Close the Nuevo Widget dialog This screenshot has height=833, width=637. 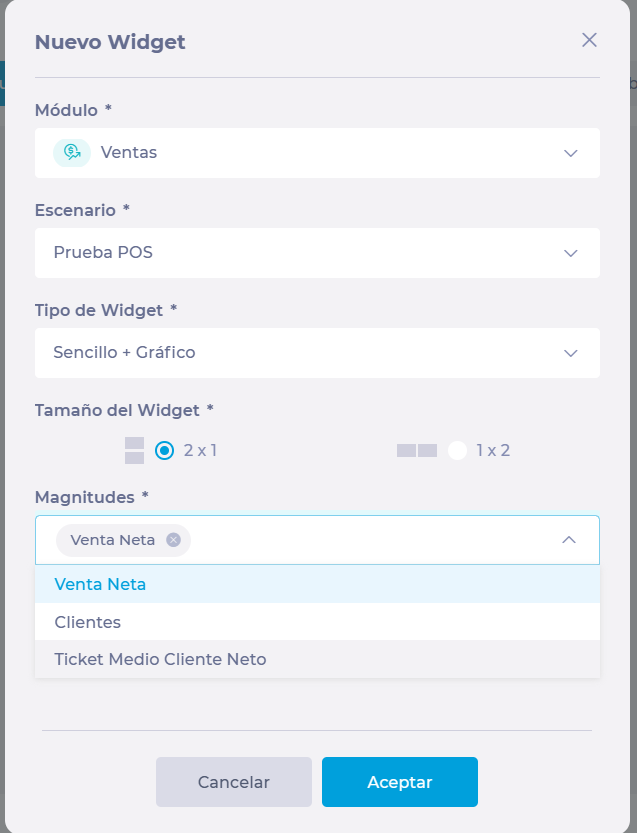pyautogui.click(x=589, y=40)
